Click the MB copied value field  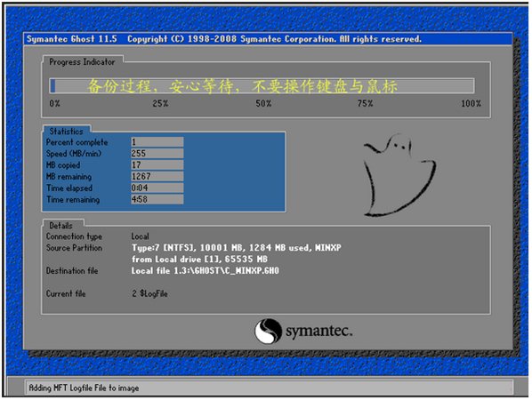coord(157,164)
